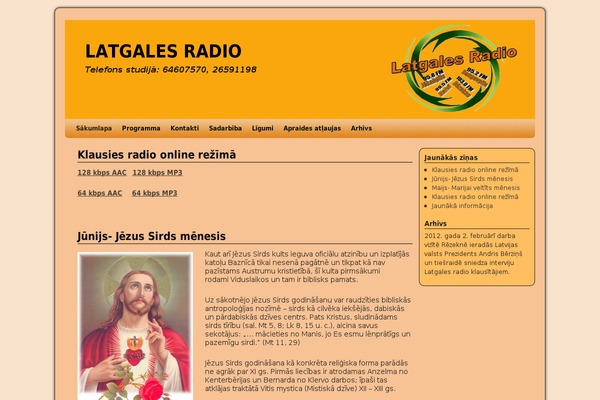600x400 pixels.
Task: Click the Telefons studijā phone number line
Action: coord(171,70)
